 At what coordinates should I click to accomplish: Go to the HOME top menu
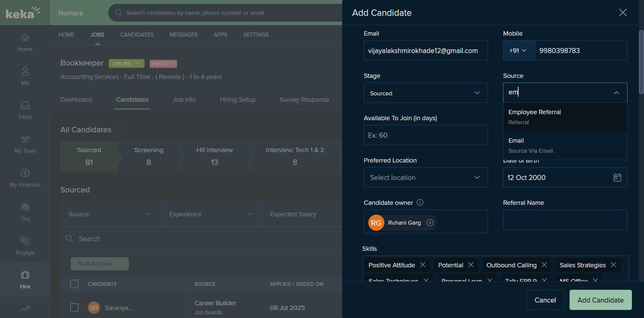tap(66, 35)
